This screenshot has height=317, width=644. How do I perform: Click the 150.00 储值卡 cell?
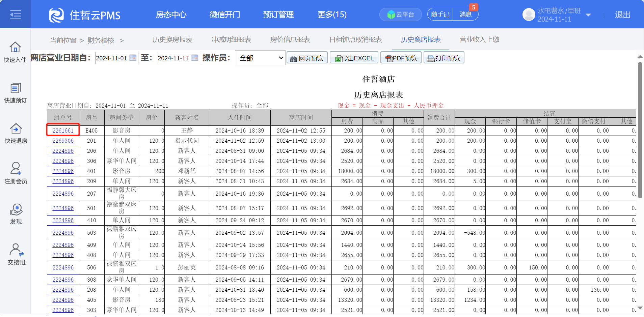click(532, 267)
